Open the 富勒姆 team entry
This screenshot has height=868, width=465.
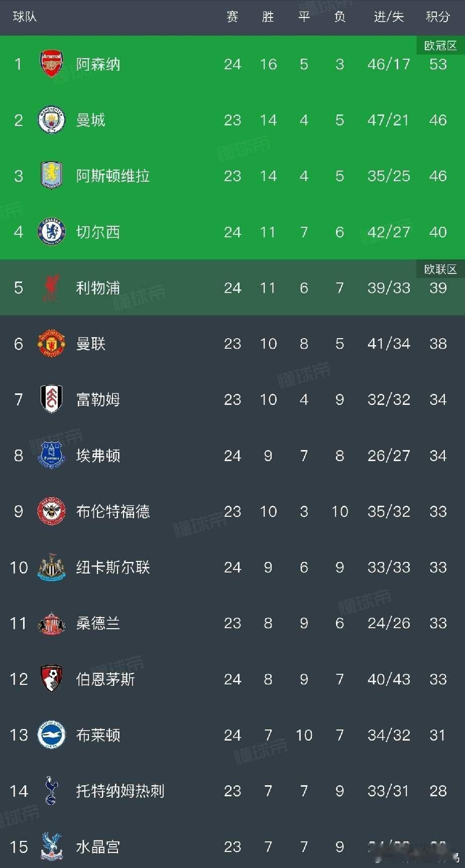click(98, 399)
